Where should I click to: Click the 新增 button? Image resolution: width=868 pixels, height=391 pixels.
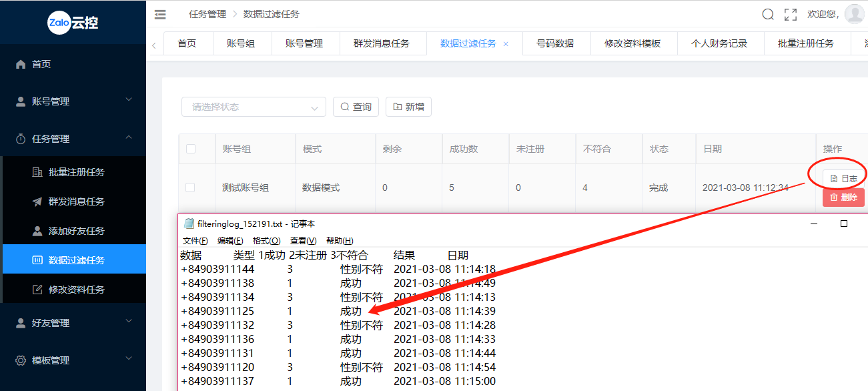pos(408,107)
